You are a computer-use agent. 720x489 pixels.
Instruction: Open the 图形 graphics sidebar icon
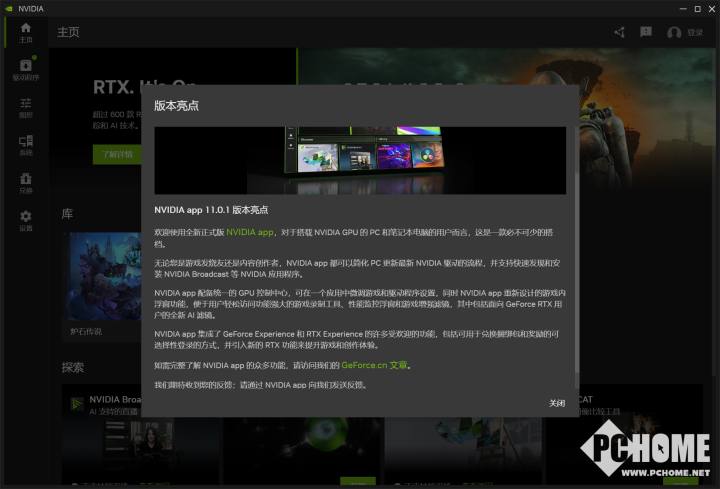[x=26, y=108]
